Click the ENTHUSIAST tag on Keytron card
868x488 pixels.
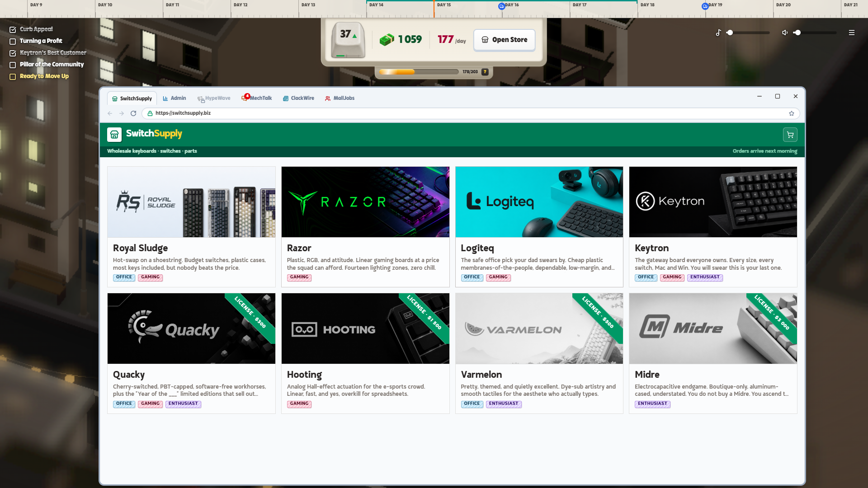click(705, 277)
